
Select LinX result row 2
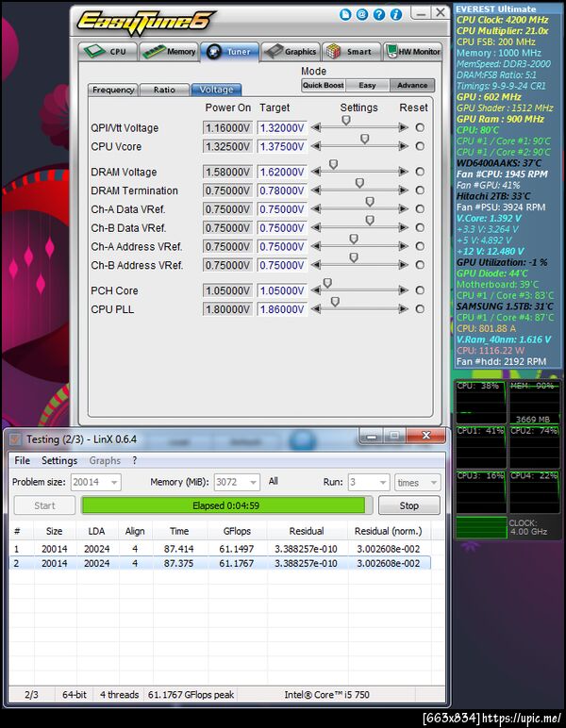pyautogui.click(x=219, y=563)
